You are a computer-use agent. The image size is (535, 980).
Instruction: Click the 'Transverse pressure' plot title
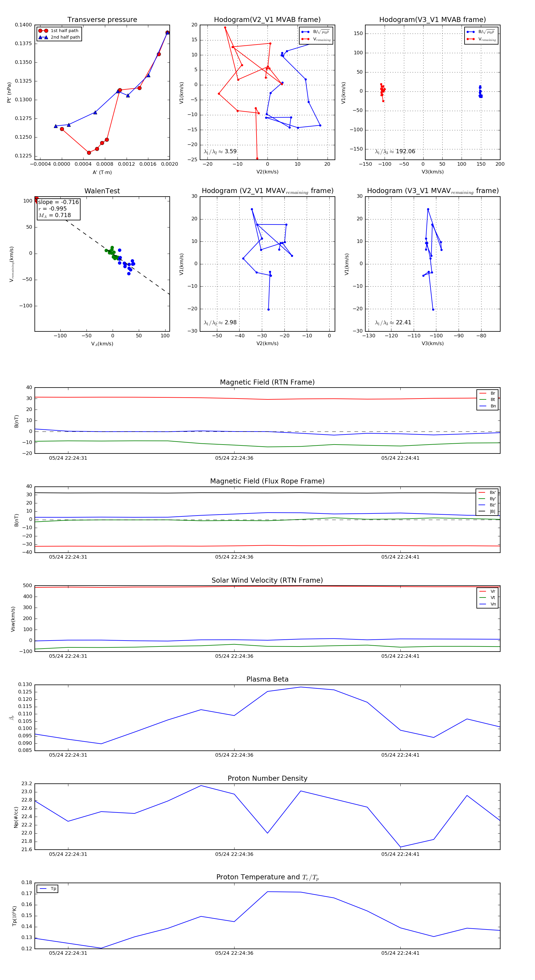click(x=102, y=20)
